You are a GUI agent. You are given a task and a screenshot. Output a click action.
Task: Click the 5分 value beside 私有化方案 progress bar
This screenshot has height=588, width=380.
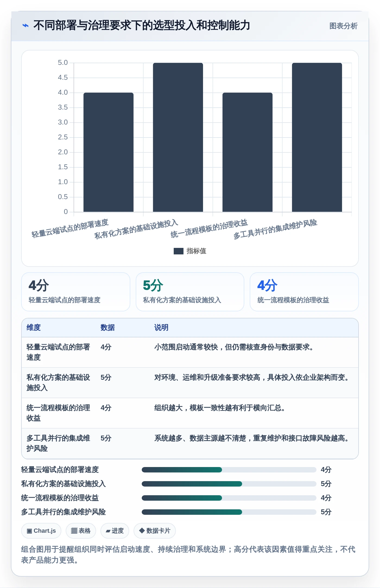326,484
